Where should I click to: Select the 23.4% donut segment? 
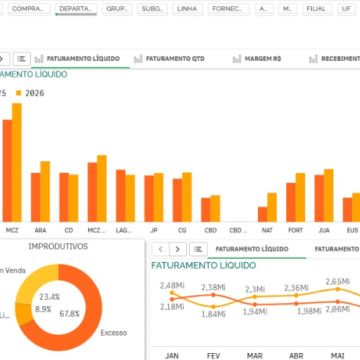(33, 282)
